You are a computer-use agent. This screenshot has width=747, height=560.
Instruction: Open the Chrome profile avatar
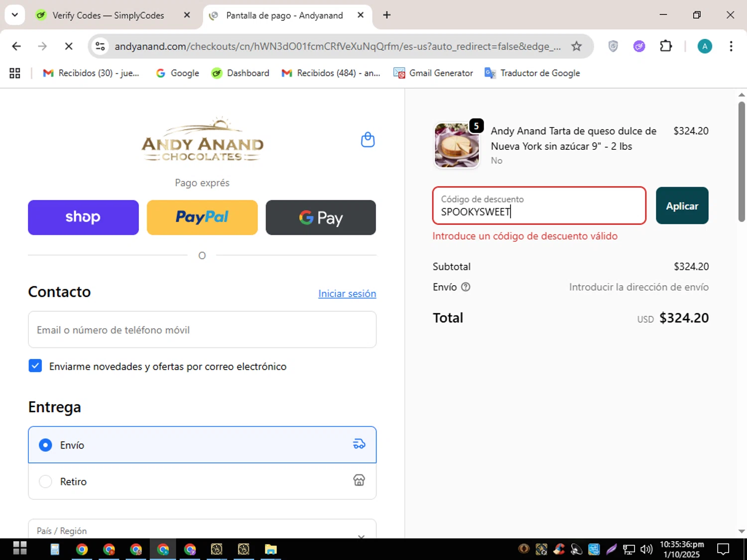[x=704, y=46]
